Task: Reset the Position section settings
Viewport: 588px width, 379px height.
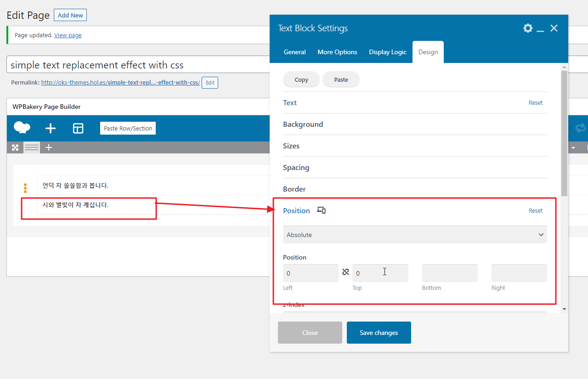Action: pyautogui.click(x=536, y=210)
